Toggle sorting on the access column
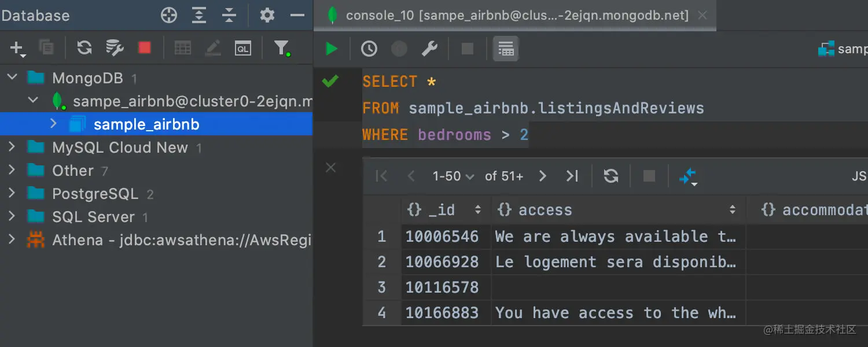Screen dimensions: 868x347 (733, 209)
